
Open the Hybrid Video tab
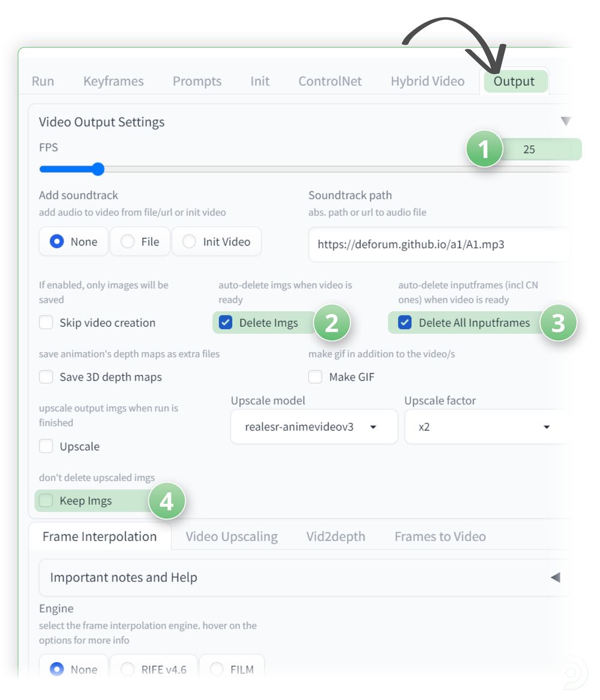pyautogui.click(x=427, y=81)
